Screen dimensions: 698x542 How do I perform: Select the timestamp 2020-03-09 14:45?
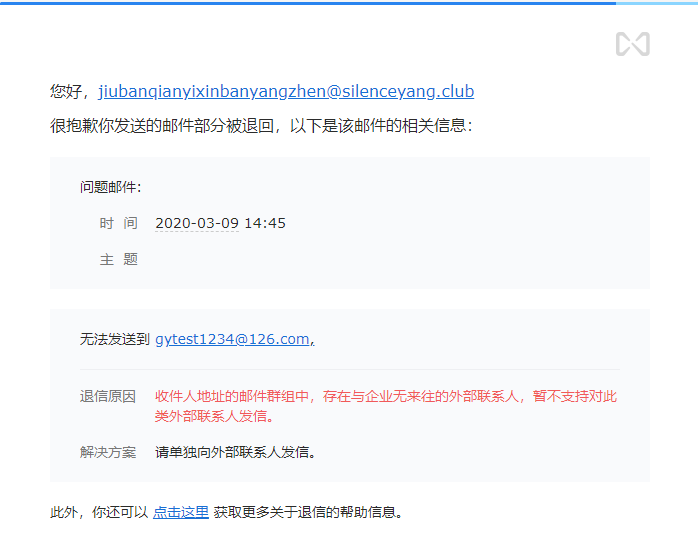(x=220, y=223)
